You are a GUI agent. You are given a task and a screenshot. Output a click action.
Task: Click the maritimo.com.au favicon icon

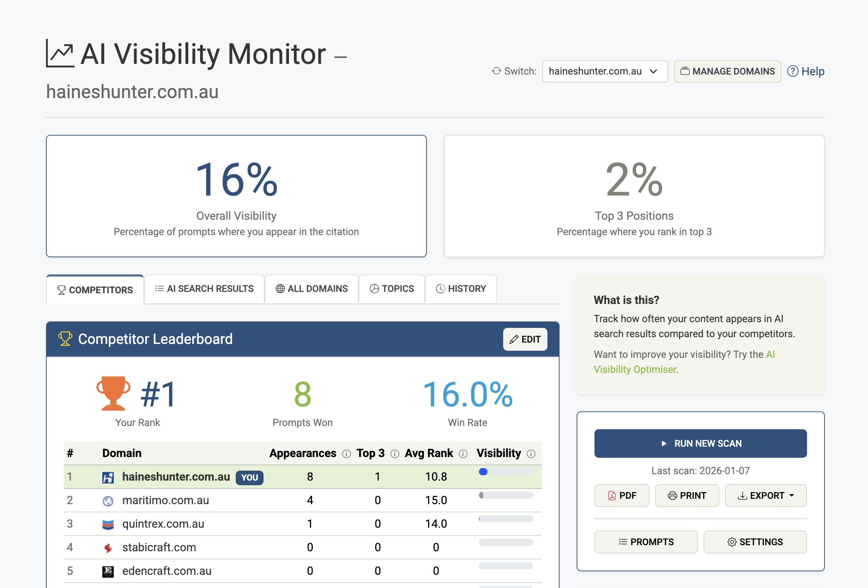coord(108,501)
